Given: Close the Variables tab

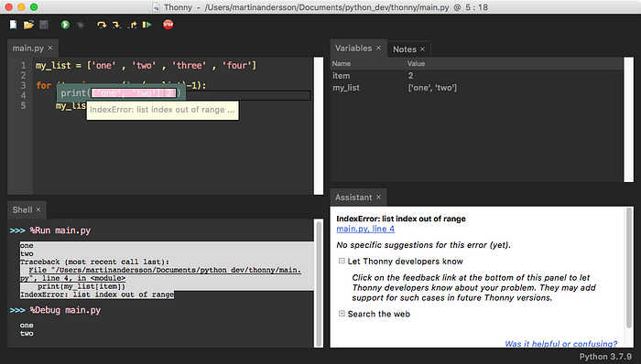Looking at the screenshot, I should point(378,48).
